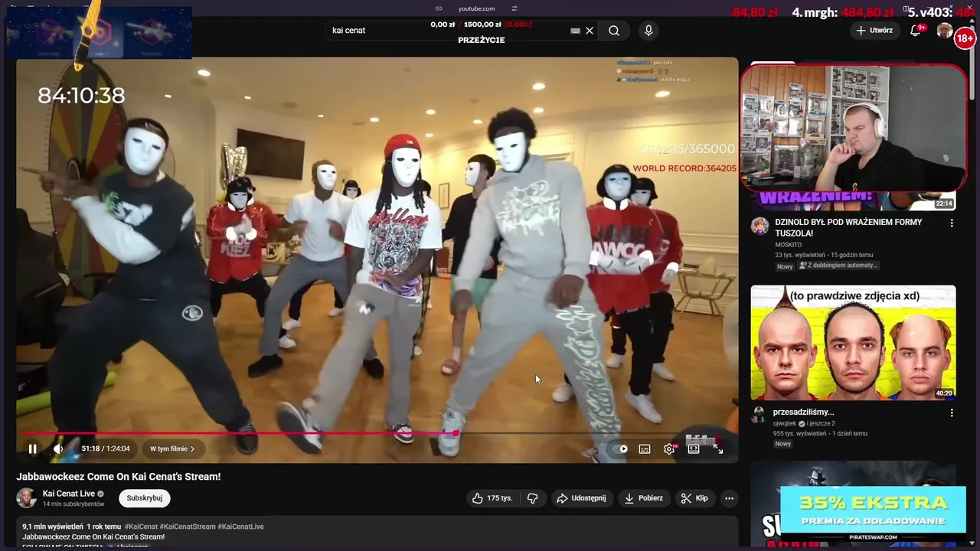The width and height of the screenshot is (980, 551).
Task: Click the PRZEŻYCIE overlay label
Action: [482, 40]
